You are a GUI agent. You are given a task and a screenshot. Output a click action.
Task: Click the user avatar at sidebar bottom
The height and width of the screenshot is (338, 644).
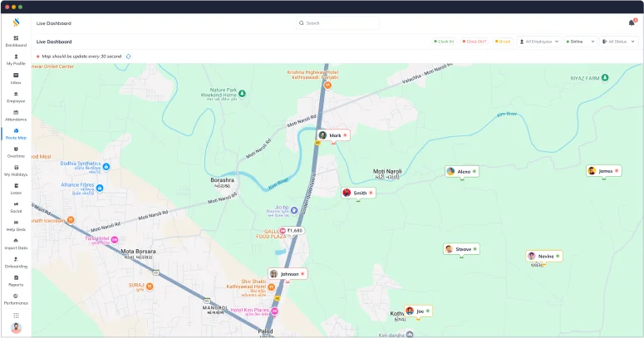coord(16,328)
